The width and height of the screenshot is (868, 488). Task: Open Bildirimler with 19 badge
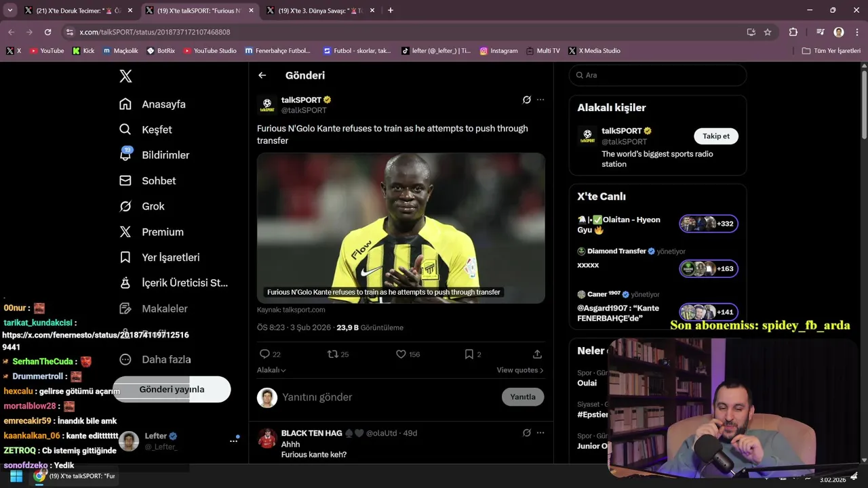pos(155,155)
